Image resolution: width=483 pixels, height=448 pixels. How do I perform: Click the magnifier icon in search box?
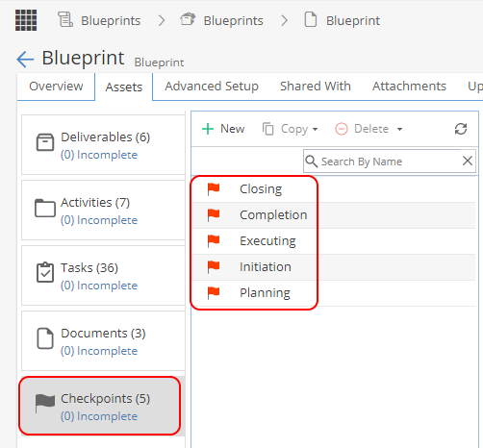311,162
